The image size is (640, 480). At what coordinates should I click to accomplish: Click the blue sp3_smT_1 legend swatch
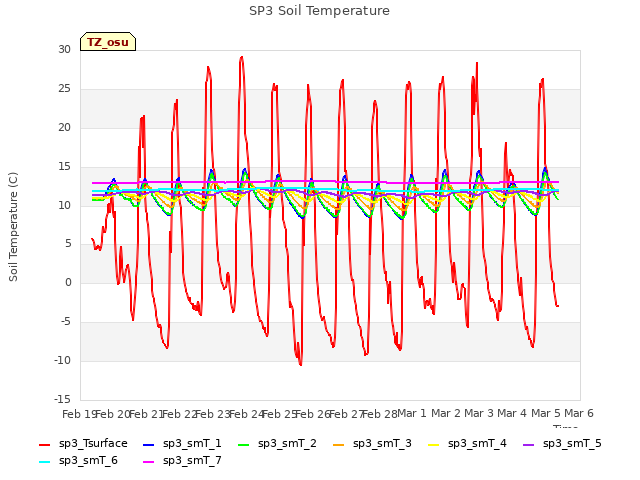pos(149,444)
